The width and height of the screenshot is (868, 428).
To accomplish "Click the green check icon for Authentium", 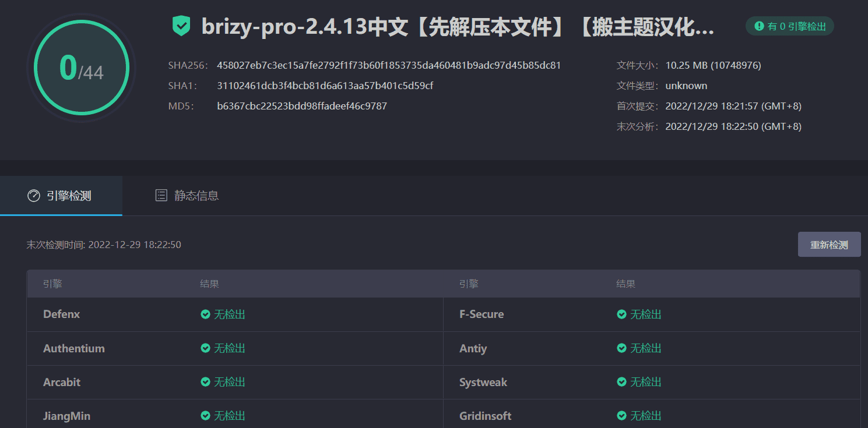I will click(205, 348).
